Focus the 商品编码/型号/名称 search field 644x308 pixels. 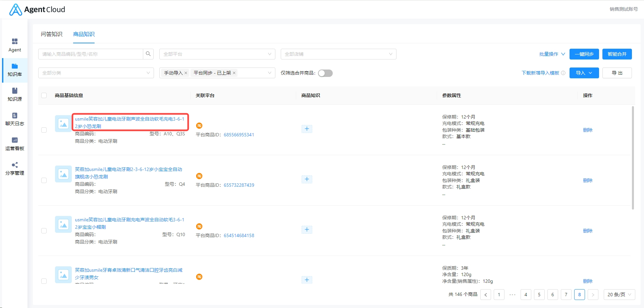click(91, 54)
